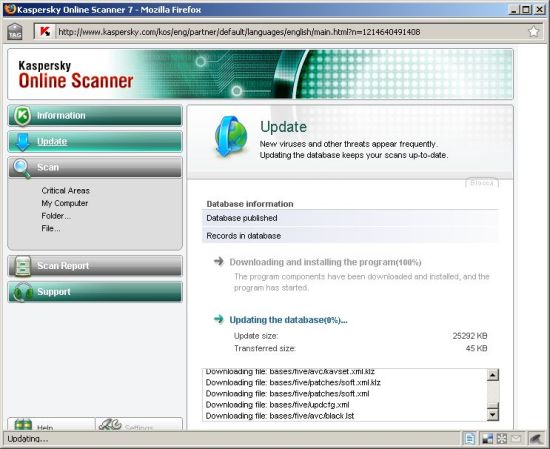Click the bookmark star in the address bar

pyautogui.click(x=534, y=32)
